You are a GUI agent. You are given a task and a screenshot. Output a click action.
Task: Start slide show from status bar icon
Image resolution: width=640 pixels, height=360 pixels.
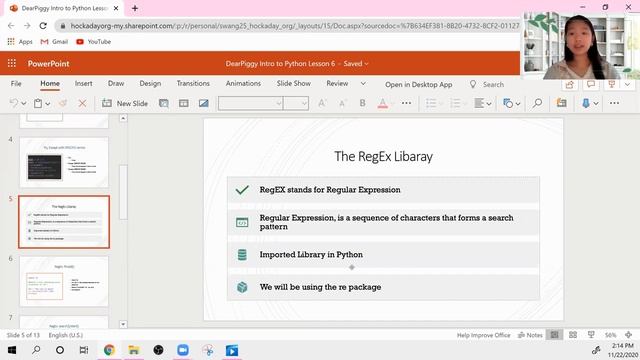pos(591,335)
